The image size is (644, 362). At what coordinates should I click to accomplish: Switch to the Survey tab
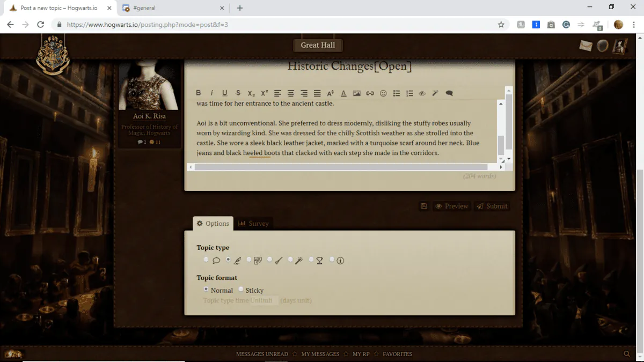click(x=253, y=224)
